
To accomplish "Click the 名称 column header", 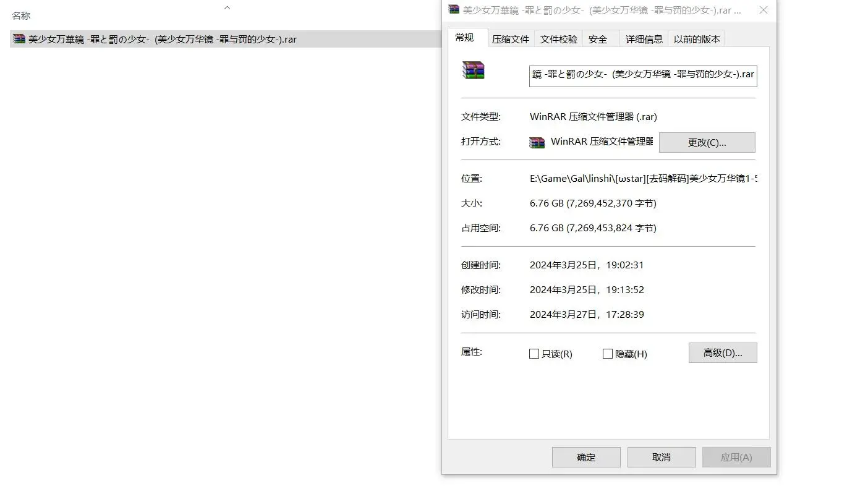I will (x=21, y=15).
